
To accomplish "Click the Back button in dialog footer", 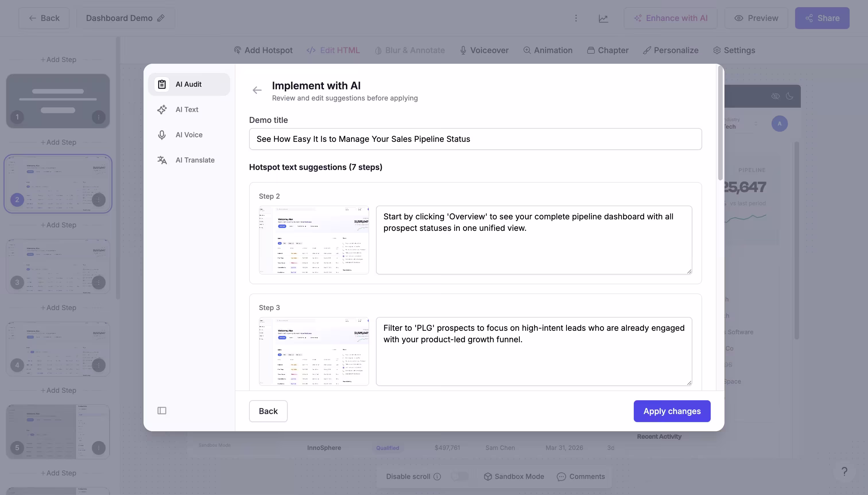I will (x=268, y=411).
